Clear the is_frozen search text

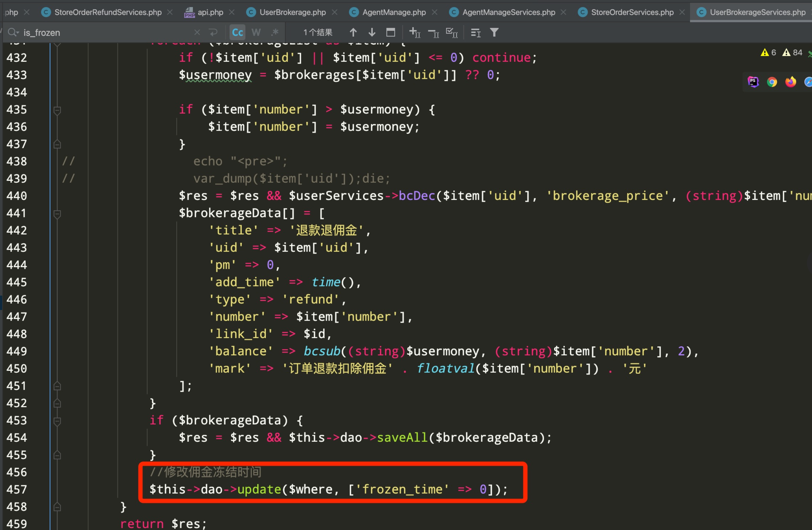197,32
